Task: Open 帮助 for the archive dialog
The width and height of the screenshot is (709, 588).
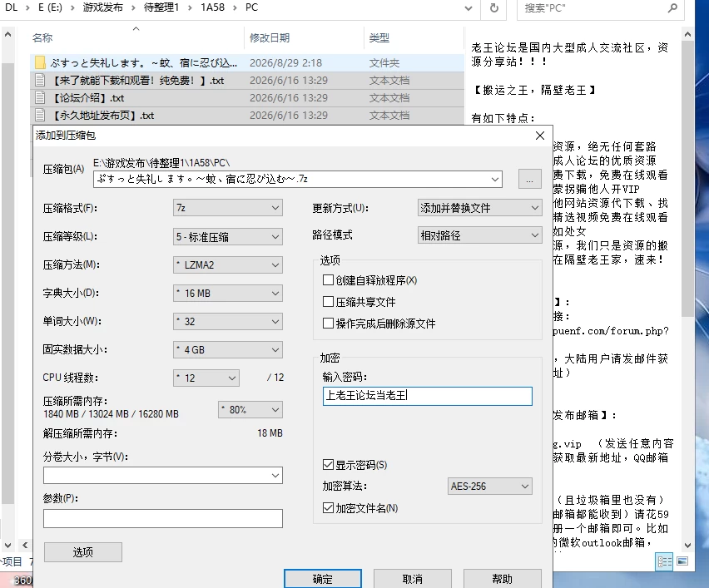Action: pos(503,579)
